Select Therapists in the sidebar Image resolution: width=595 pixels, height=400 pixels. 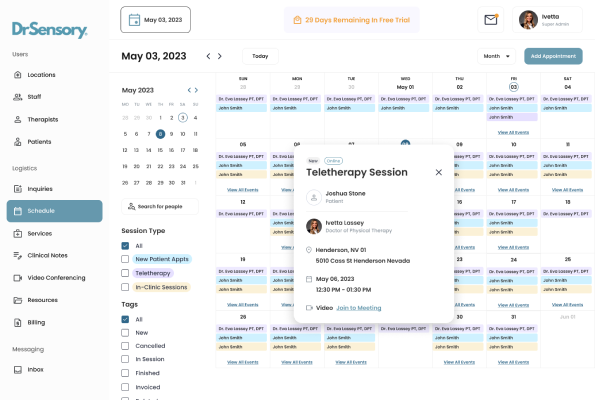click(36, 119)
